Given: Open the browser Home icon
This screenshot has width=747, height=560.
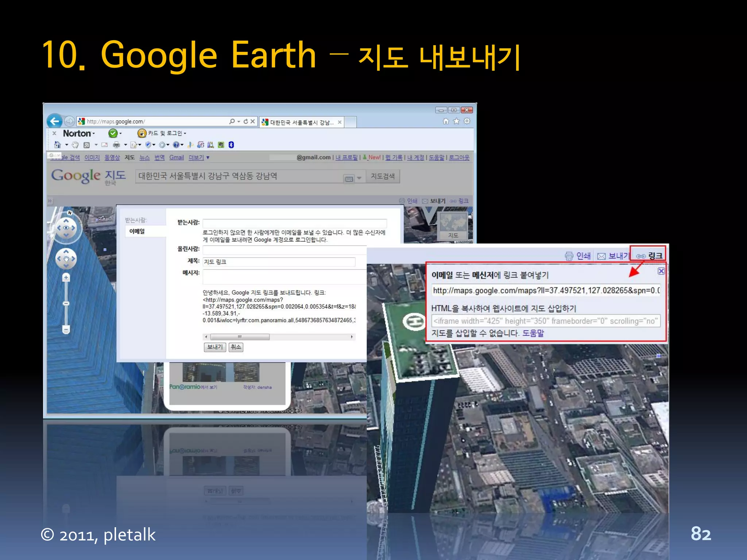Looking at the screenshot, I should click(446, 121).
